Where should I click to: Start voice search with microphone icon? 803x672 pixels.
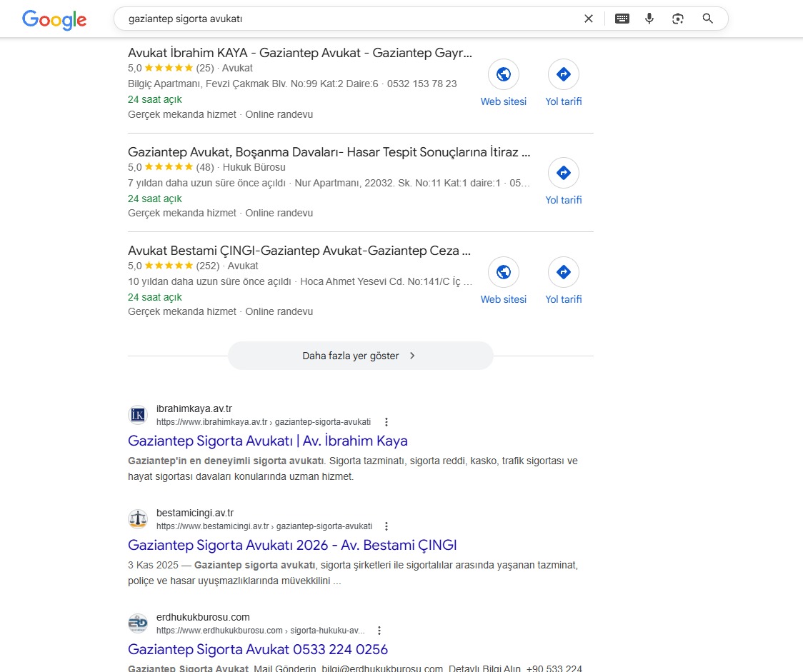(x=649, y=19)
